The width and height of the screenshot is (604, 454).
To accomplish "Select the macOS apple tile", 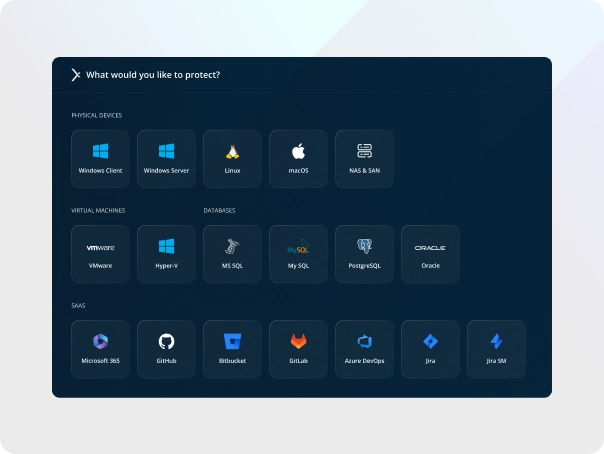I will 299,159.
